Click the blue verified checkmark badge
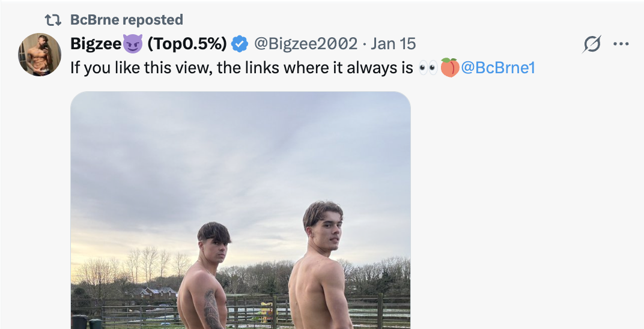 [x=240, y=44]
